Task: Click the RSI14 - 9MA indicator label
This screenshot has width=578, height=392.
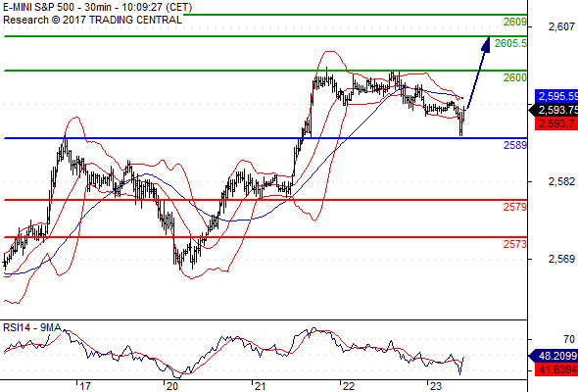Action: point(32,327)
